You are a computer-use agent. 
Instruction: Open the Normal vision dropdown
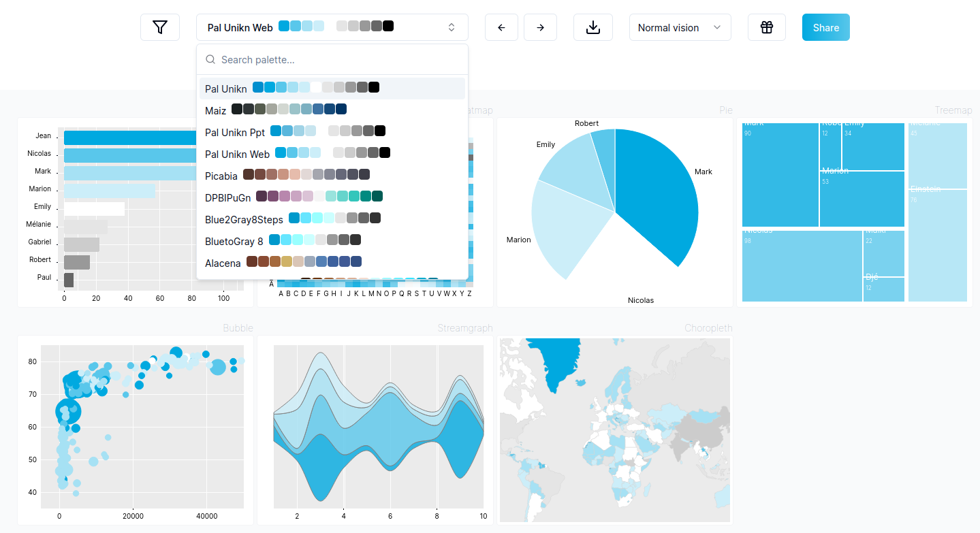[x=680, y=27]
